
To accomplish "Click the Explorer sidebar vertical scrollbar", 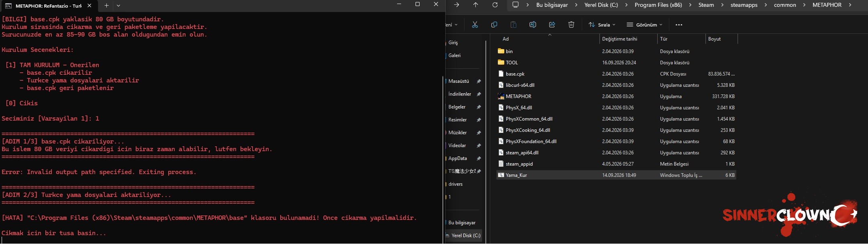I will click(486, 141).
